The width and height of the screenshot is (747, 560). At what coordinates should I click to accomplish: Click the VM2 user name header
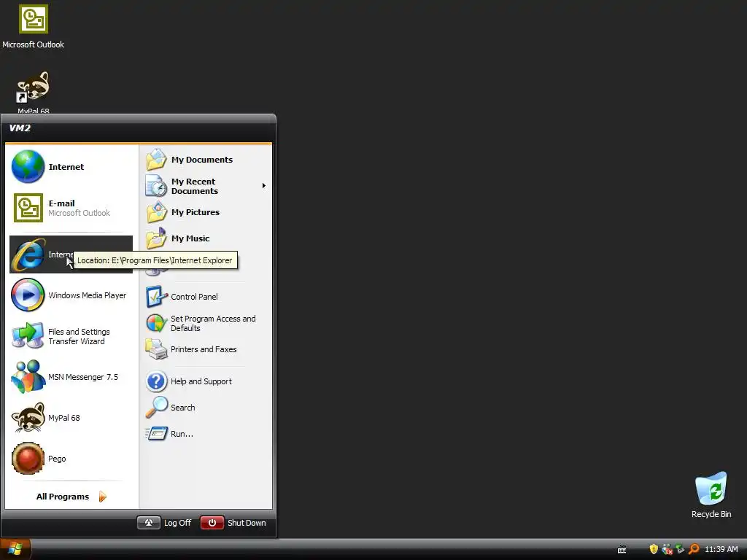(20, 128)
